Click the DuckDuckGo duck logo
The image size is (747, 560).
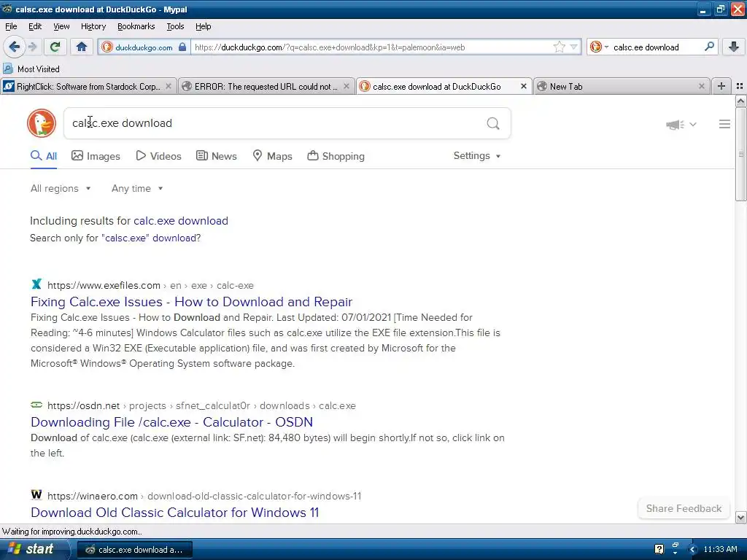coord(42,123)
